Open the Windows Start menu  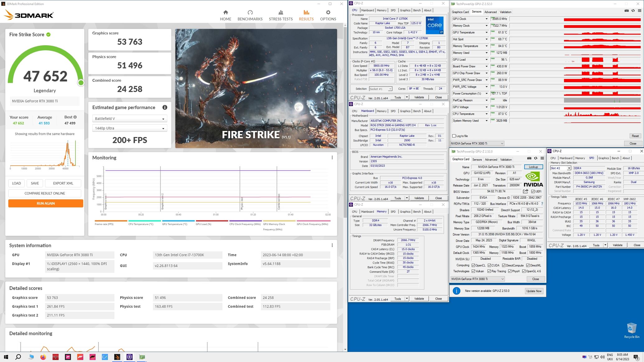[6, 357]
